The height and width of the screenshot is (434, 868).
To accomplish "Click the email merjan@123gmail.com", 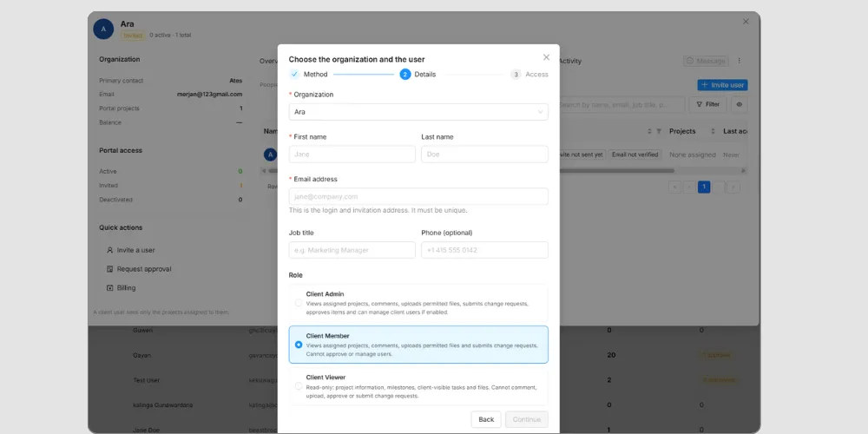I will coord(209,94).
